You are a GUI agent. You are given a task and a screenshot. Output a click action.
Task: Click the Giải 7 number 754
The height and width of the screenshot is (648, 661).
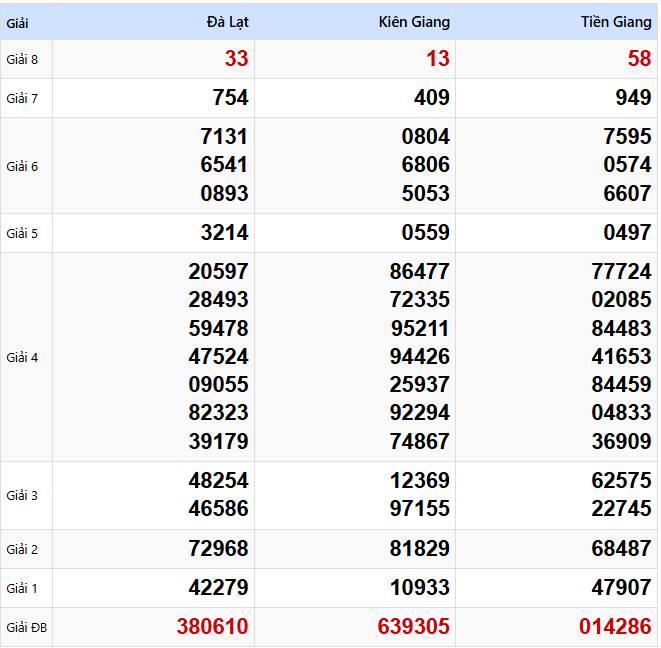(230, 98)
